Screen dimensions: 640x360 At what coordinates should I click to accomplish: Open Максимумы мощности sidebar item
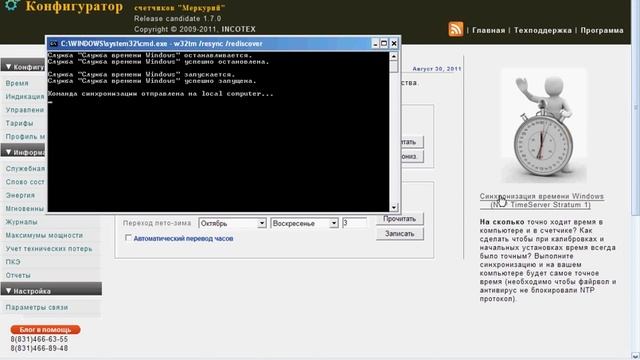coord(44,236)
